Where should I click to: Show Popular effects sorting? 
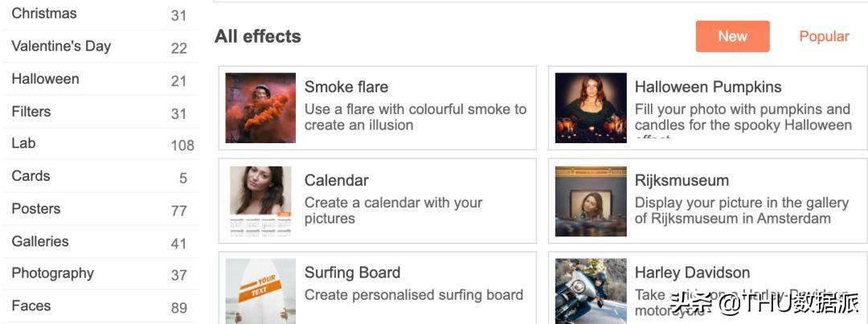[824, 36]
